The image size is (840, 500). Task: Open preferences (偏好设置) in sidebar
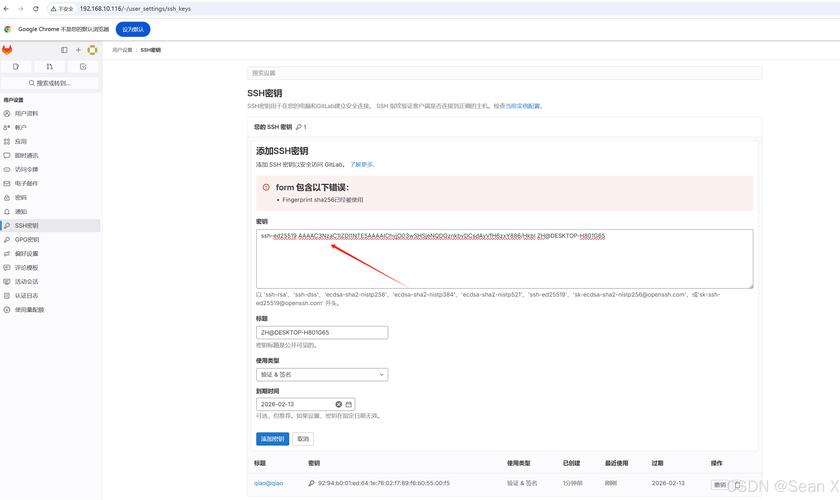50,253
